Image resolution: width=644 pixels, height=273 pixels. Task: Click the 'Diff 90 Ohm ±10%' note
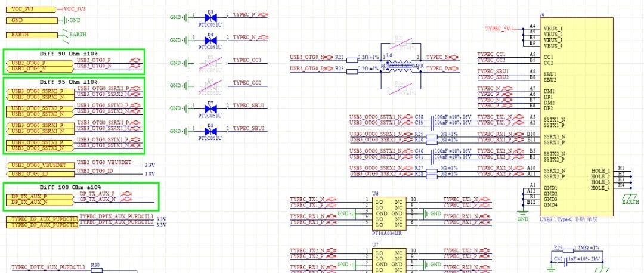[x=69, y=54]
